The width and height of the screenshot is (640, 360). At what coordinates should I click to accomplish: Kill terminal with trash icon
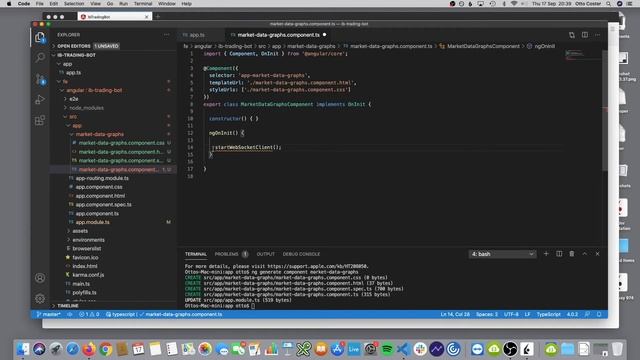572,254
